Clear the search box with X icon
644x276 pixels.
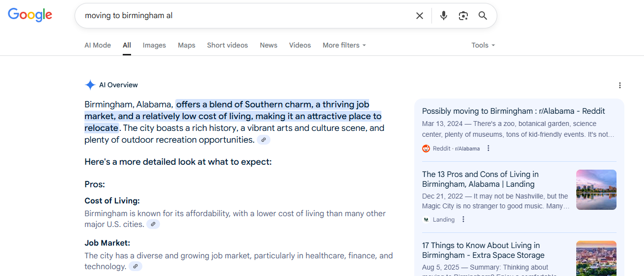coord(419,16)
